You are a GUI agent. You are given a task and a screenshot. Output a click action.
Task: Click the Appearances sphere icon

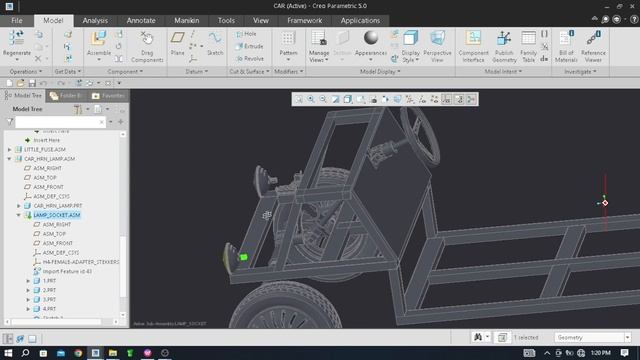tap(371, 38)
